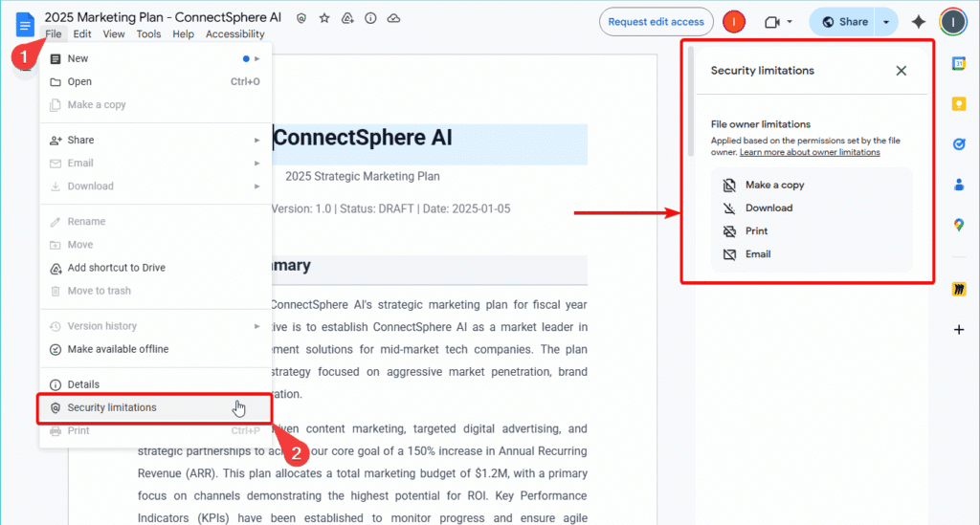Image resolution: width=980 pixels, height=525 pixels.
Task: Open the Help menu
Action: pos(183,33)
